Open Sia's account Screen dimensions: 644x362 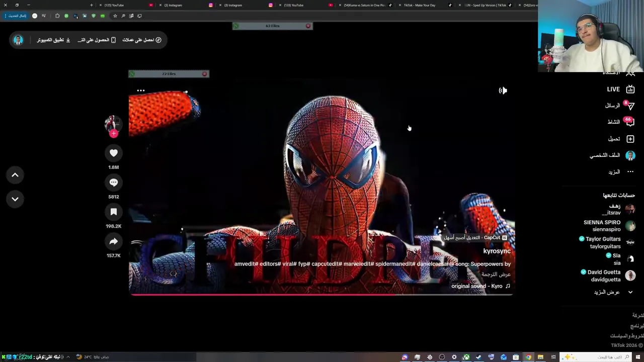[621, 259]
